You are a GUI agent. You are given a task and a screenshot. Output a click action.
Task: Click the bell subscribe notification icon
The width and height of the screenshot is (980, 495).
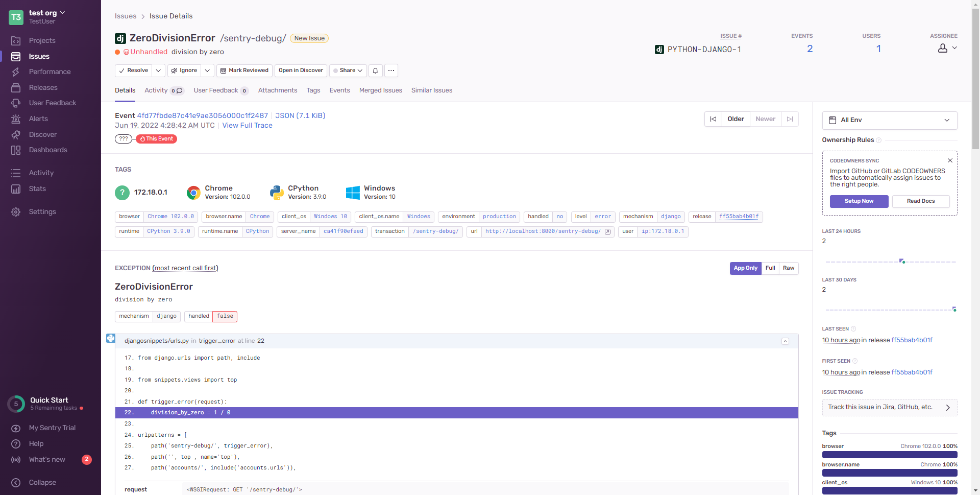pyautogui.click(x=375, y=70)
